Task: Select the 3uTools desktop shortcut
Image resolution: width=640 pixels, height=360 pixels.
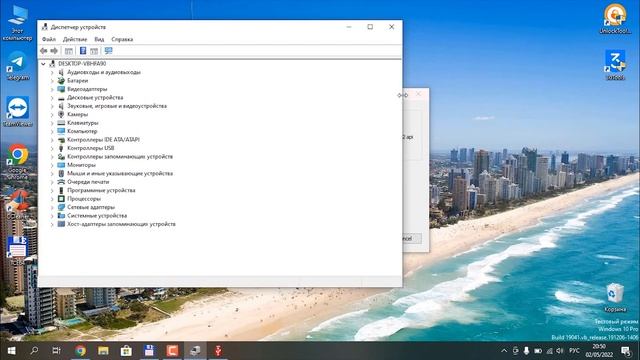Action: 615,65
